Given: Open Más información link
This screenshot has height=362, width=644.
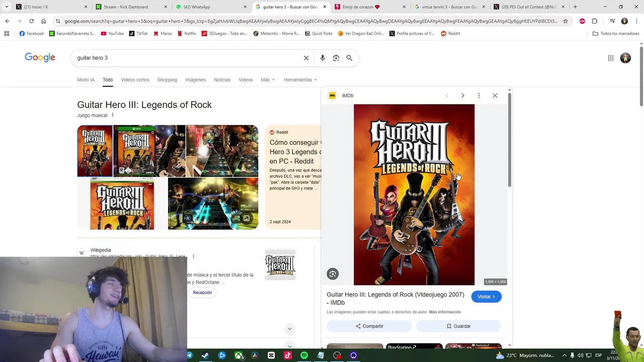Looking at the screenshot, I should tap(445, 312).
